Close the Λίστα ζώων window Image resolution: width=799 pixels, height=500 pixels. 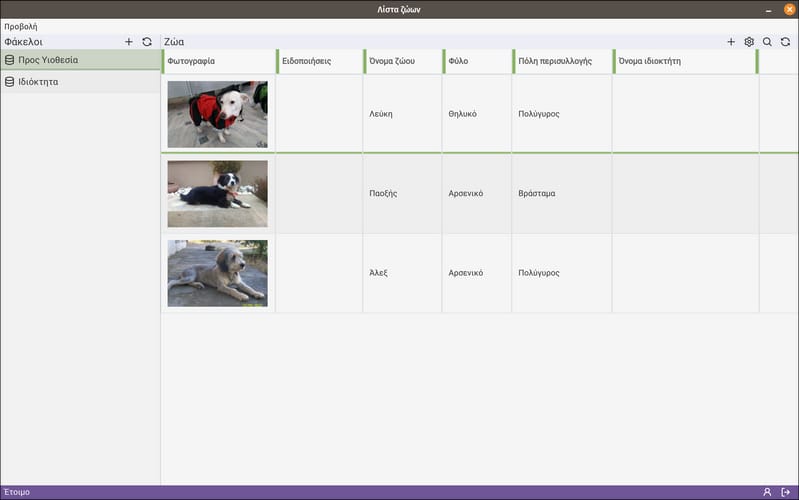789,9
